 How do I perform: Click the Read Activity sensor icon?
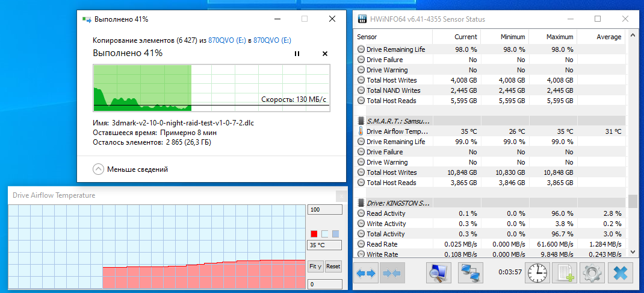tap(361, 213)
